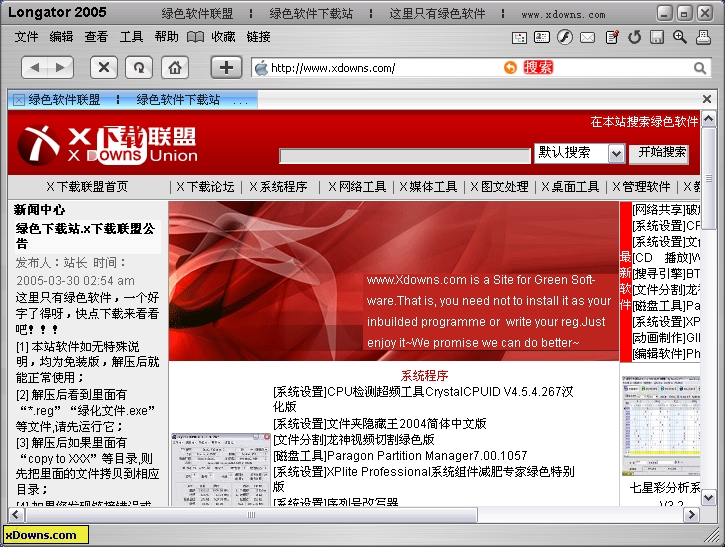Open the X下载论坛 nav link

point(205,187)
